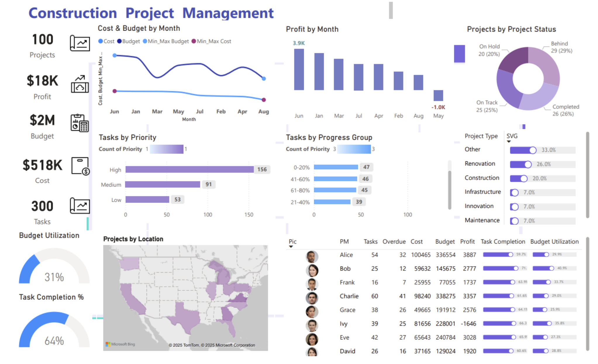This screenshot has width=598, height=364.
Task: Click Grace's profile picture
Action: 312,312
